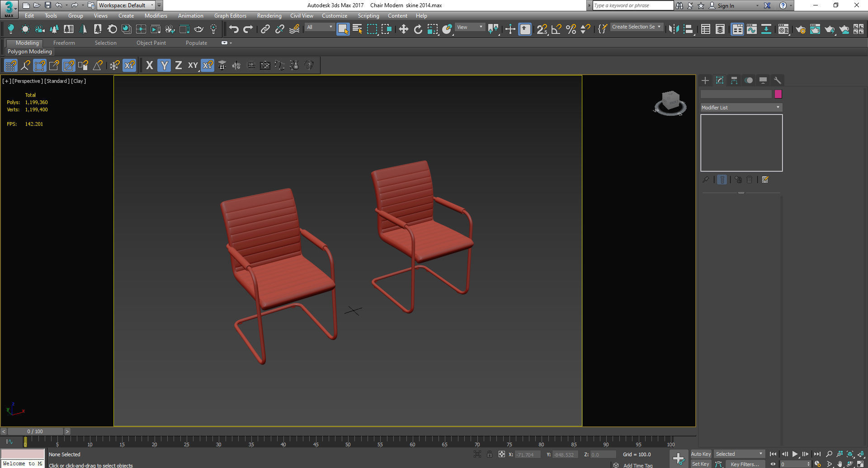This screenshot has width=868, height=468.
Task: Click the keyword search input field
Action: [x=633, y=5]
